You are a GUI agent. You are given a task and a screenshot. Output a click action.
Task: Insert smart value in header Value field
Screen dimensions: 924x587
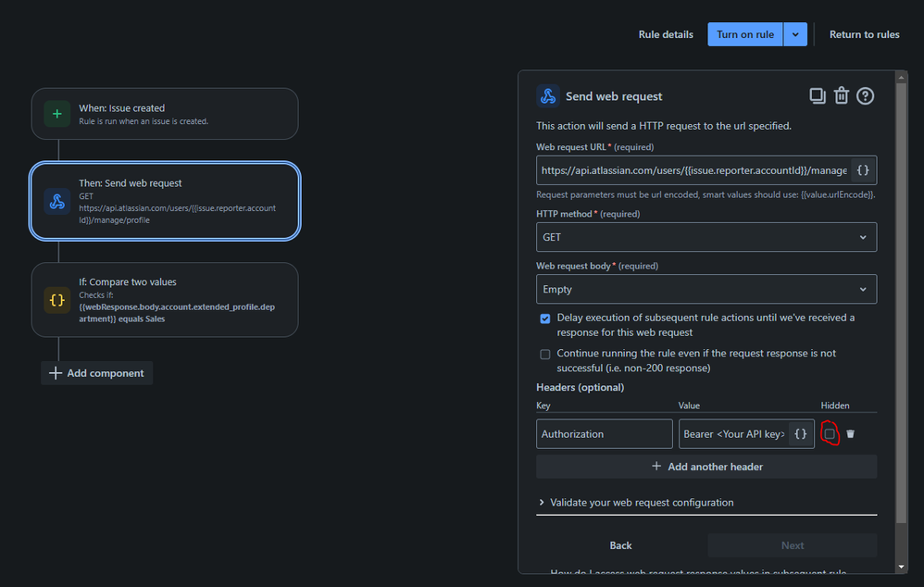click(x=800, y=433)
